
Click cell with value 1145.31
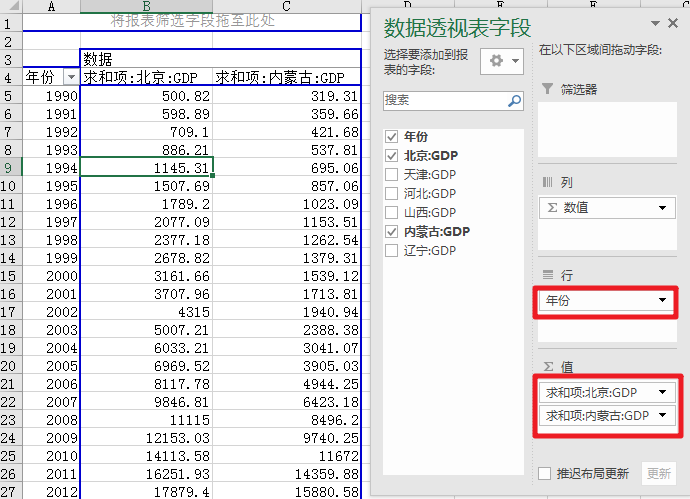[x=147, y=168]
